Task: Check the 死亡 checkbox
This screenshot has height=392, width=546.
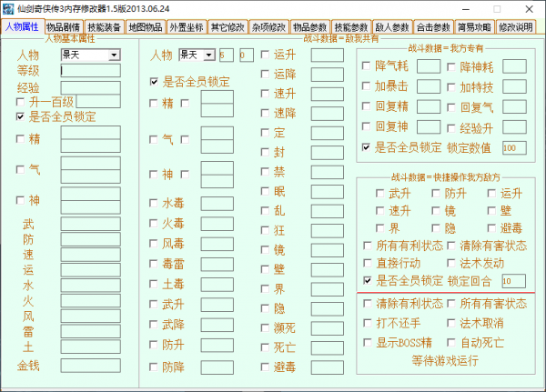Action: tap(265, 347)
